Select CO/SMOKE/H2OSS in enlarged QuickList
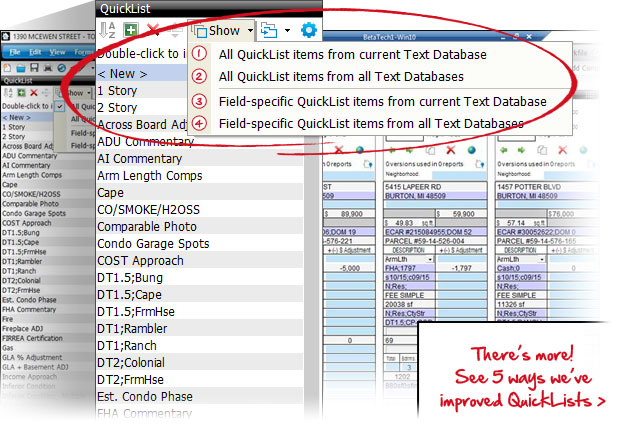This screenshot has width=620, height=424. click(200, 210)
